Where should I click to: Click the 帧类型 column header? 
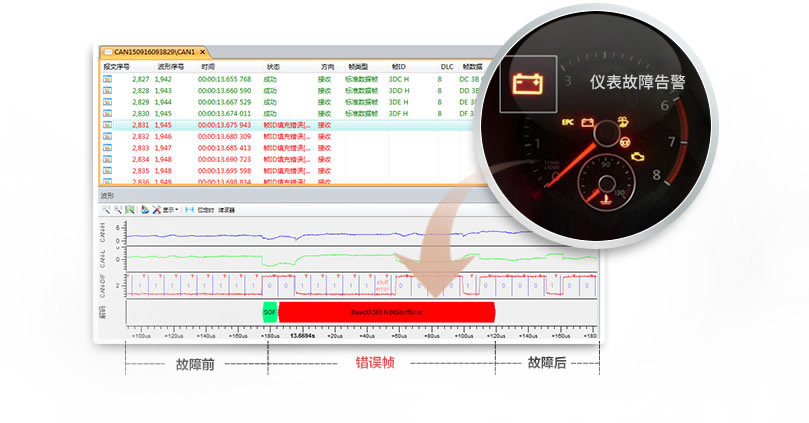click(x=358, y=67)
